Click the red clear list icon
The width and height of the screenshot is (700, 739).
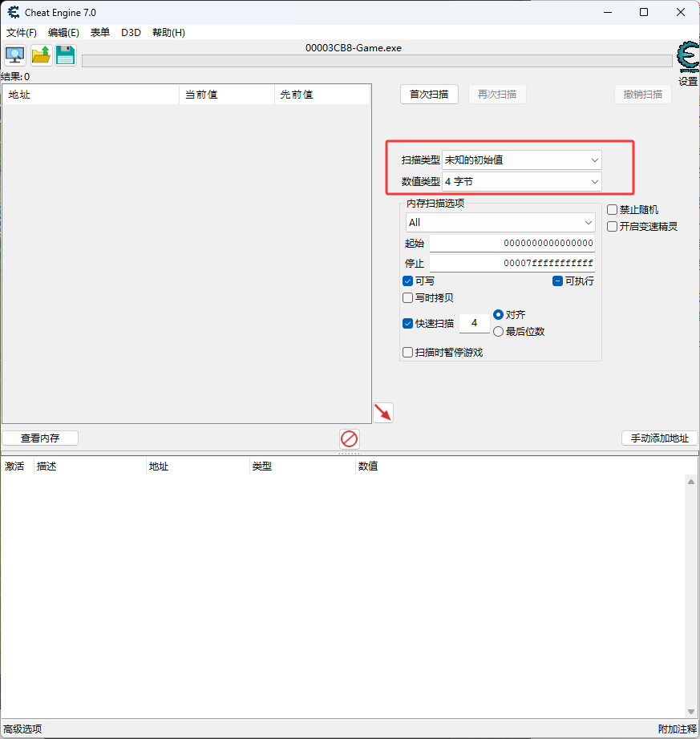click(350, 438)
